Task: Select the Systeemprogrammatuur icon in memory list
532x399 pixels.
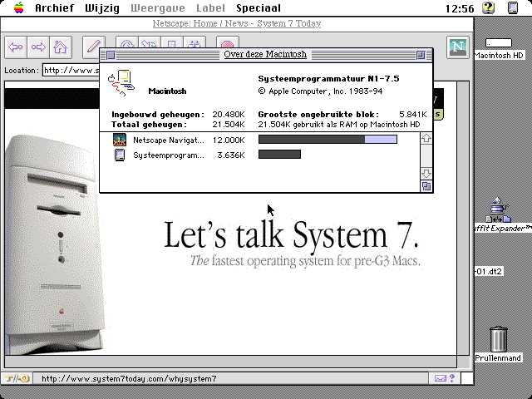Action: tap(120, 155)
